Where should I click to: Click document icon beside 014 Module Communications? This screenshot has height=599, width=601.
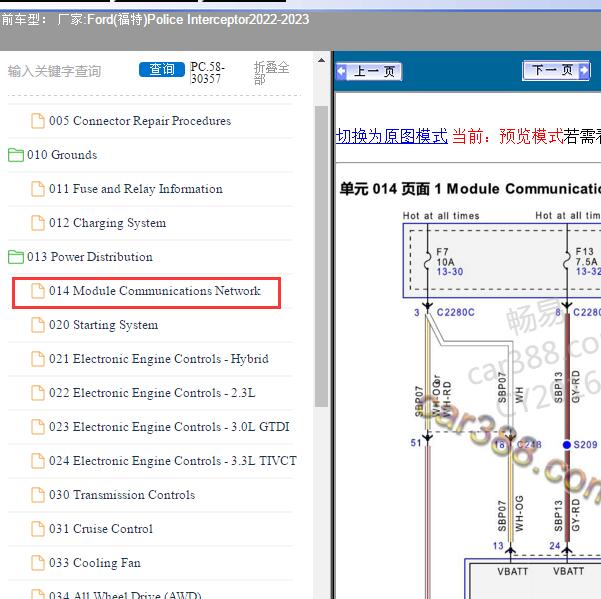coord(38,291)
